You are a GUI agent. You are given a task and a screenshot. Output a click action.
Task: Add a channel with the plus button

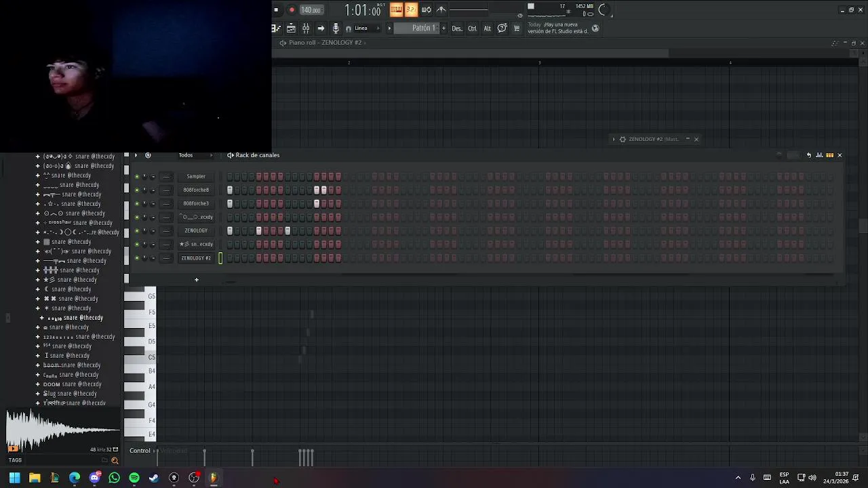tap(197, 279)
